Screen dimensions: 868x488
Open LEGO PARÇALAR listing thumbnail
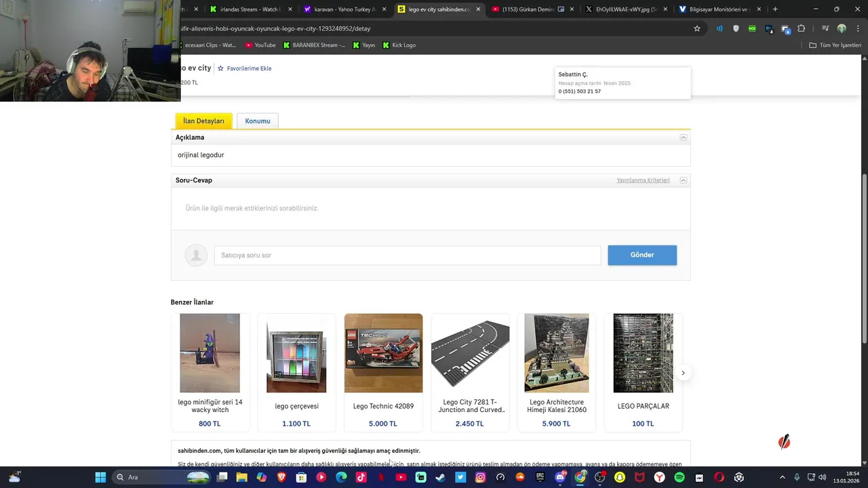pos(644,353)
